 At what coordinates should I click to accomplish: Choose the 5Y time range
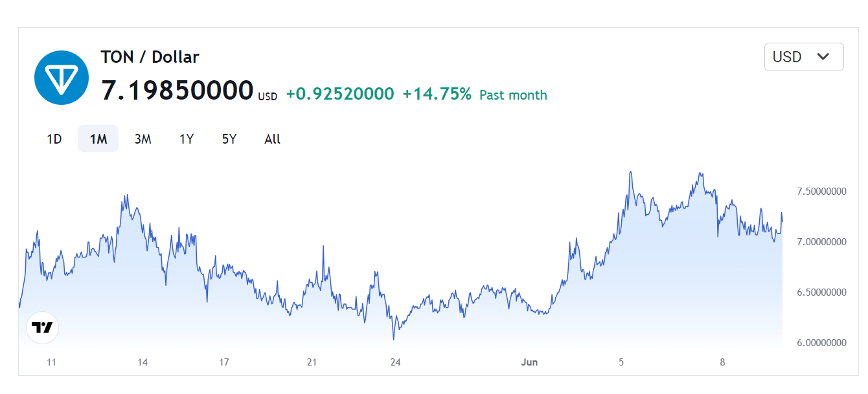point(229,139)
